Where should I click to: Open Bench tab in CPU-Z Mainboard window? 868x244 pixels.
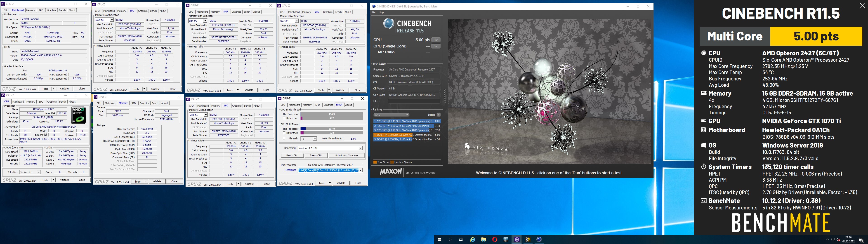[x=62, y=10]
